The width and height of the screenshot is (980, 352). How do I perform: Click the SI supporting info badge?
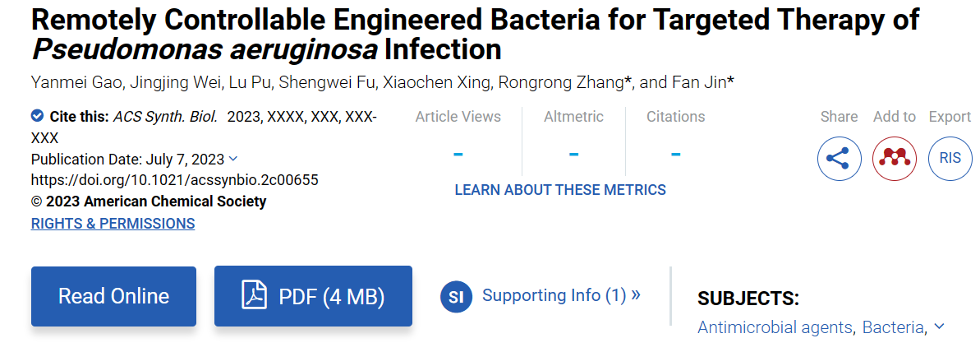pyautogui.click(x=456, y=296)
